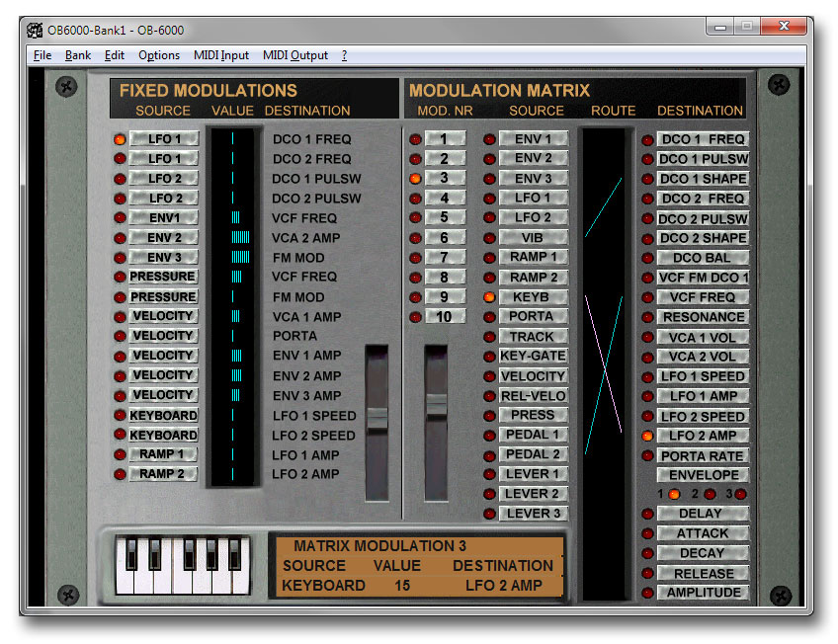The height and width of the screenshot is (644, 838).
Task: Toggle LED next to mod number 3
Action: tap(415, 179)
